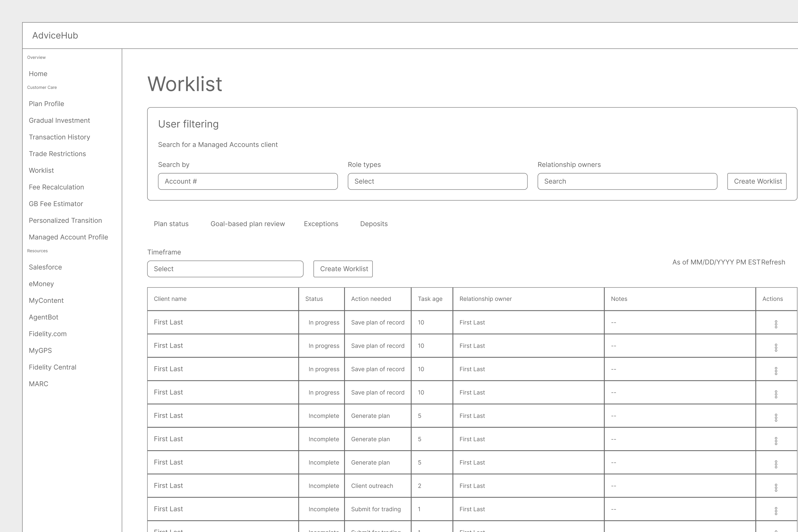Screen dimensions: 798x532
Task: Open the Role types Select dropdown
Action: [x=437, y=181]
